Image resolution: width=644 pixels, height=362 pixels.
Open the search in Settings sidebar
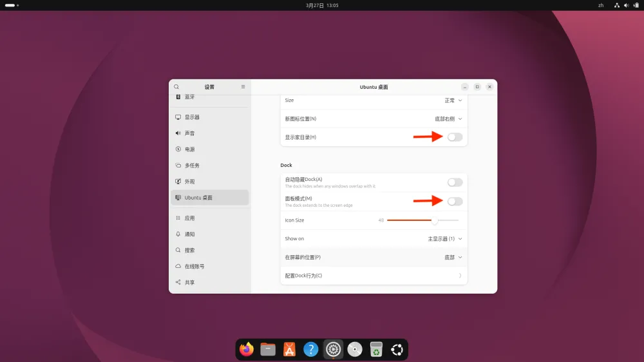point(176,87)
